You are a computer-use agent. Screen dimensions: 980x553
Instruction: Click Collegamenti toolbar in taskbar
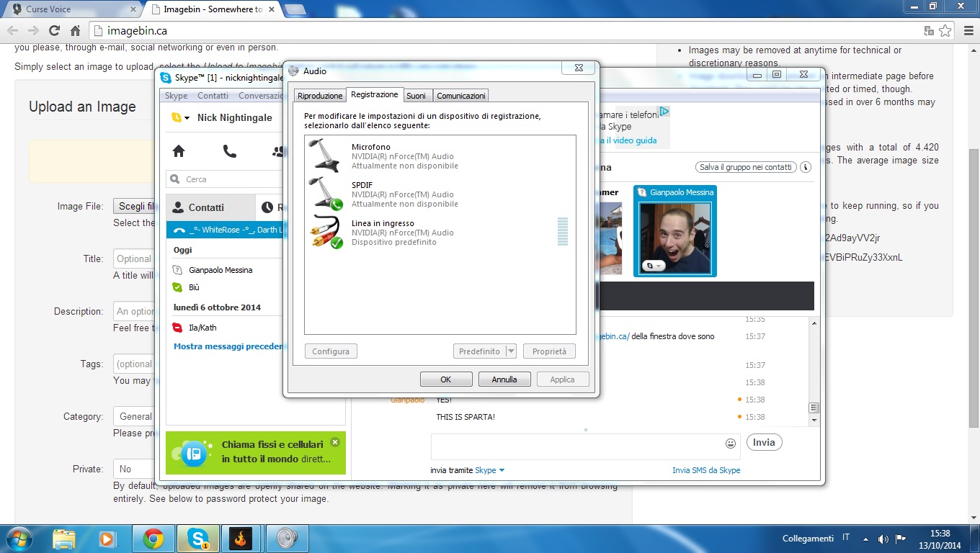(808, 539)
